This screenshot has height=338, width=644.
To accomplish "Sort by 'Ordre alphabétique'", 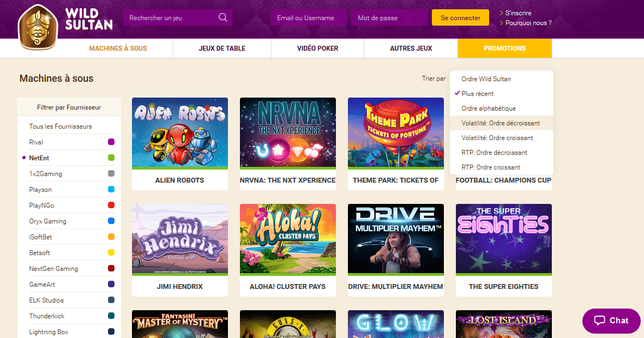I will [488, 108].
